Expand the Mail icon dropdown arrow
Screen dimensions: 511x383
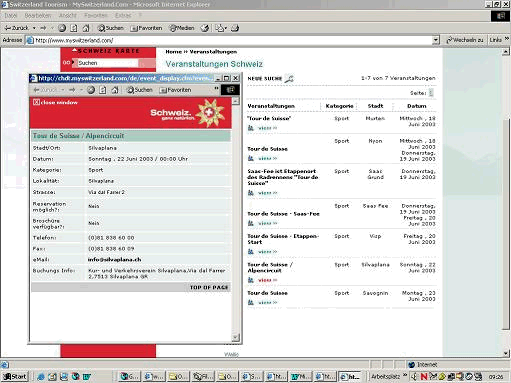[226, 28]
